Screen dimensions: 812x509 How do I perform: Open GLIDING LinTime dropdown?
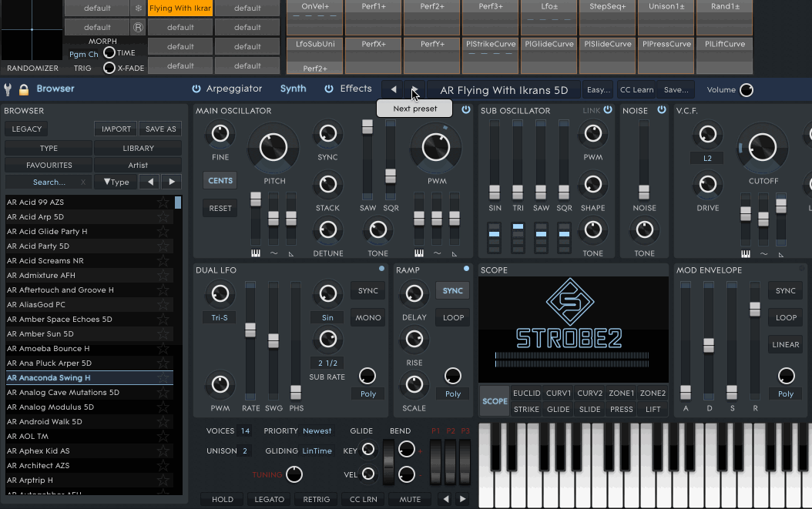(x=317, y=451)
